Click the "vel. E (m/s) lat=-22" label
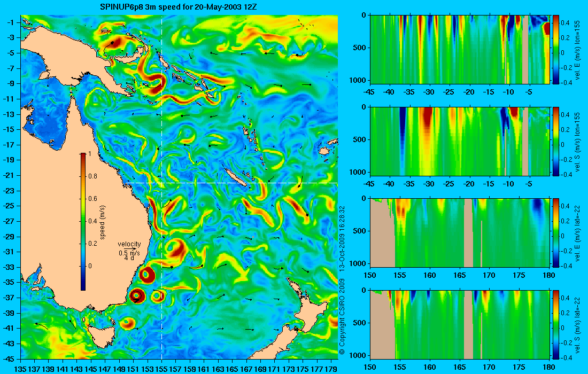Screen dimensions: 588x374 pos(577,233)
